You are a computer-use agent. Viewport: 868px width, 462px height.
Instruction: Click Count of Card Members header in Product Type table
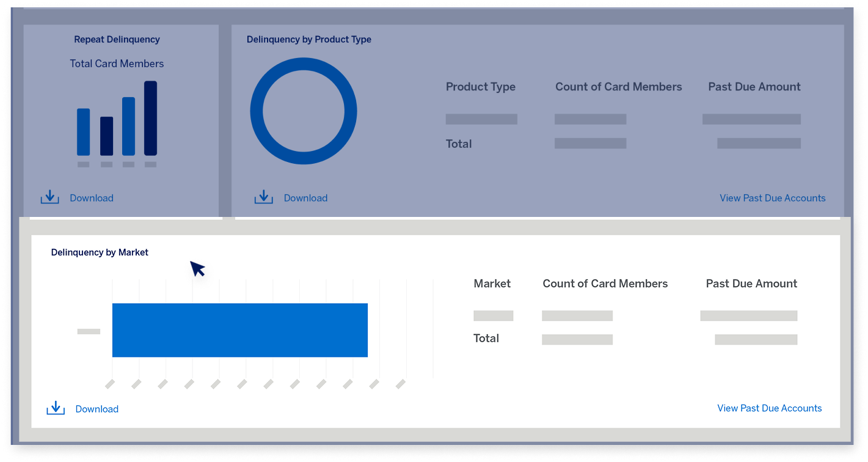click(618, 87)
